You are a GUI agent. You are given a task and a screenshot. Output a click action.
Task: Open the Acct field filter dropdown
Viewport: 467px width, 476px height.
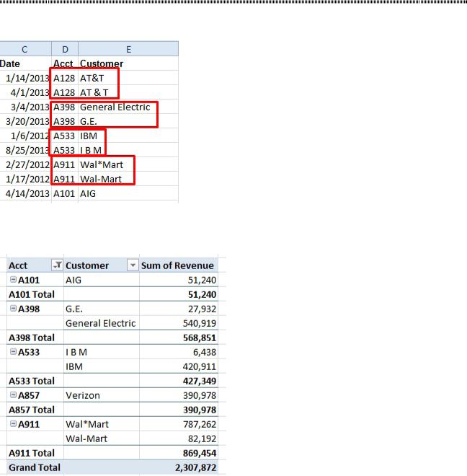[57, 265]
